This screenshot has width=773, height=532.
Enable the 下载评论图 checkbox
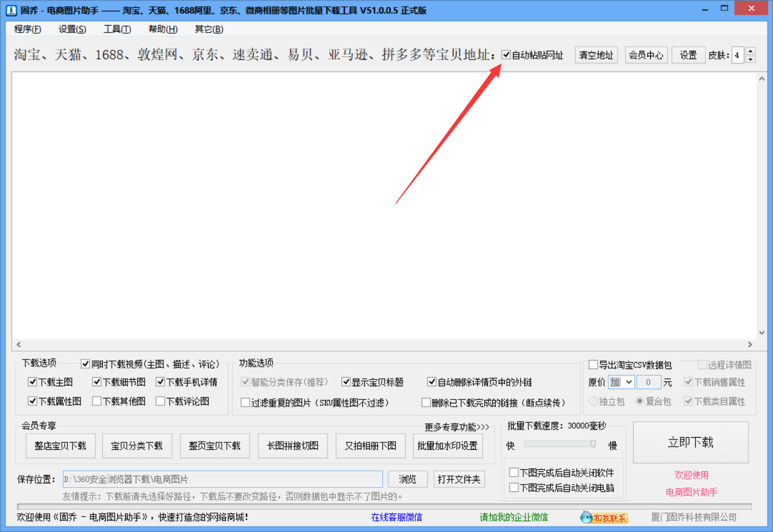coord(161,401)
